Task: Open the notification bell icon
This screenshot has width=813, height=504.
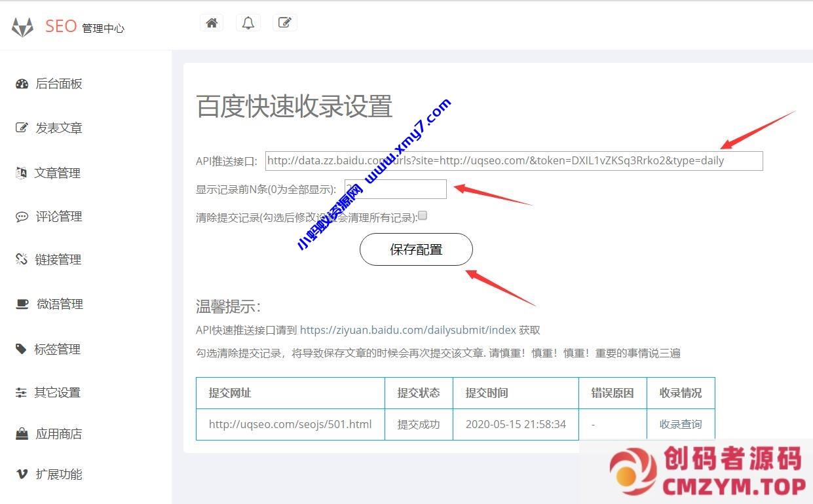Action: coord(248,23)
